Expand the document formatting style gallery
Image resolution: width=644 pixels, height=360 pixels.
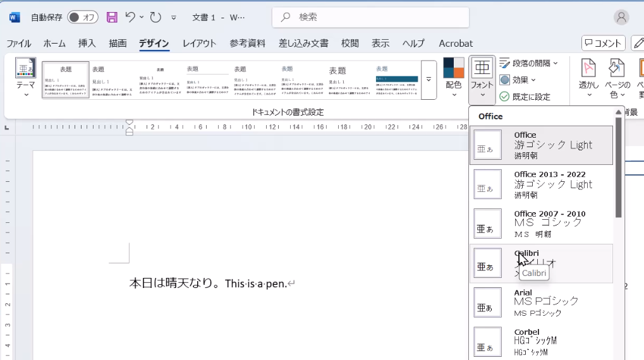click(428, 80)
